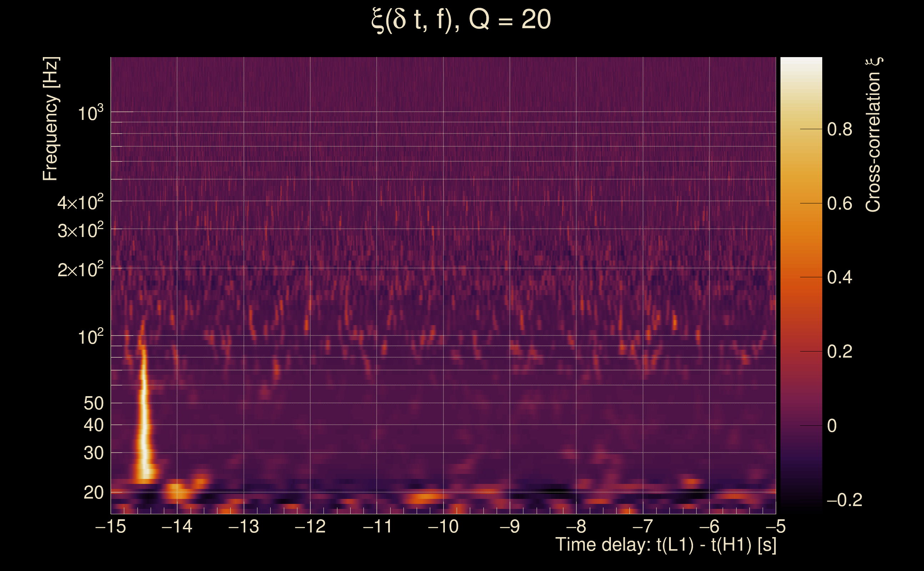Click the 50 Hz y-axis tick label
924x571 pixels.
tap(93, 404)
